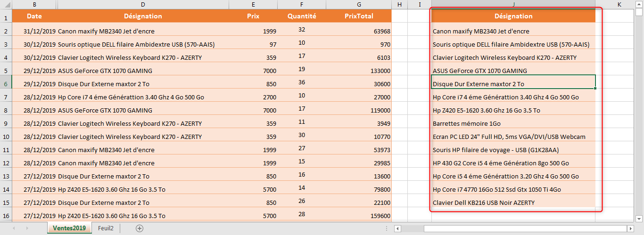Select column E header
Viewport: 644px width, 235px height.
253,4
